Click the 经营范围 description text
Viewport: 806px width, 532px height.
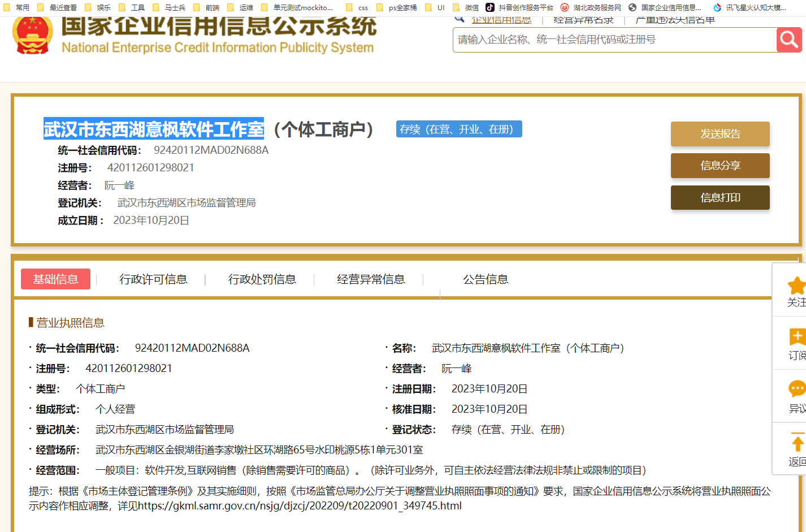click(x=371, y=470)
